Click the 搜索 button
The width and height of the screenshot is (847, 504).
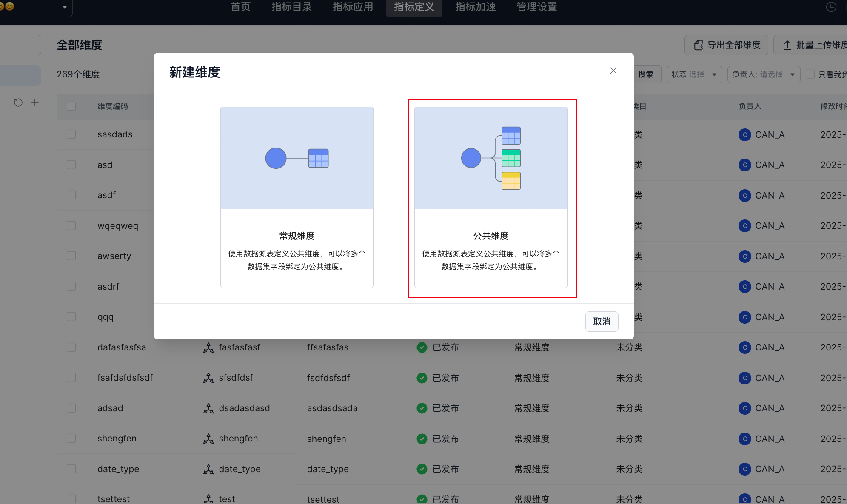click(x=645, y=74)
